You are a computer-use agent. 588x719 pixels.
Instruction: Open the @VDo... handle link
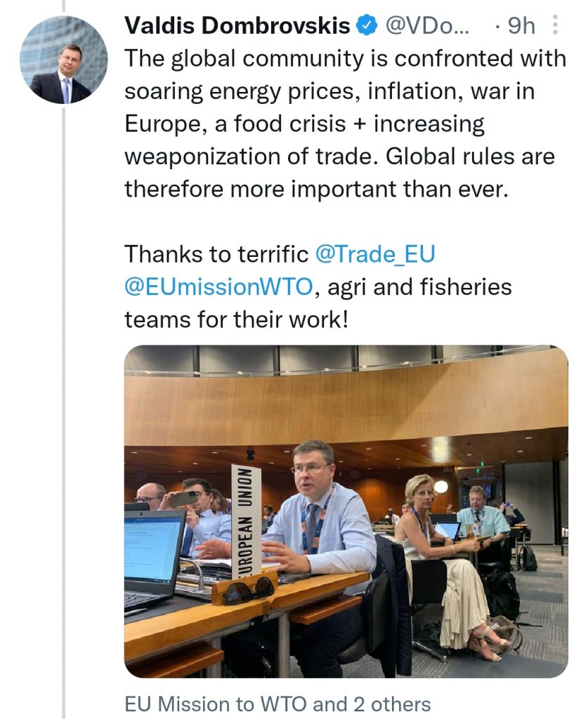click(x=427, y=25)
